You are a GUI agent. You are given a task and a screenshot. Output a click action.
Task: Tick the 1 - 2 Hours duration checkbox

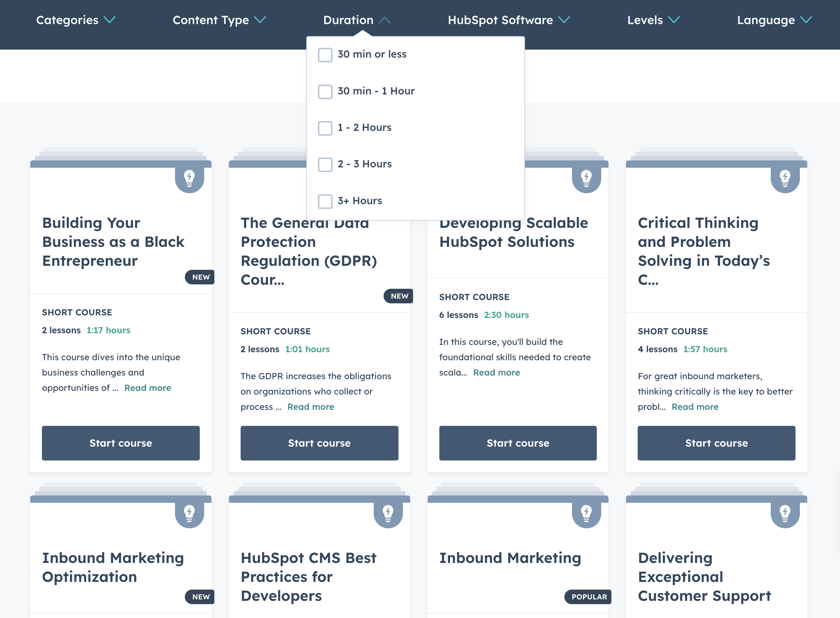[x=324, y=128]
